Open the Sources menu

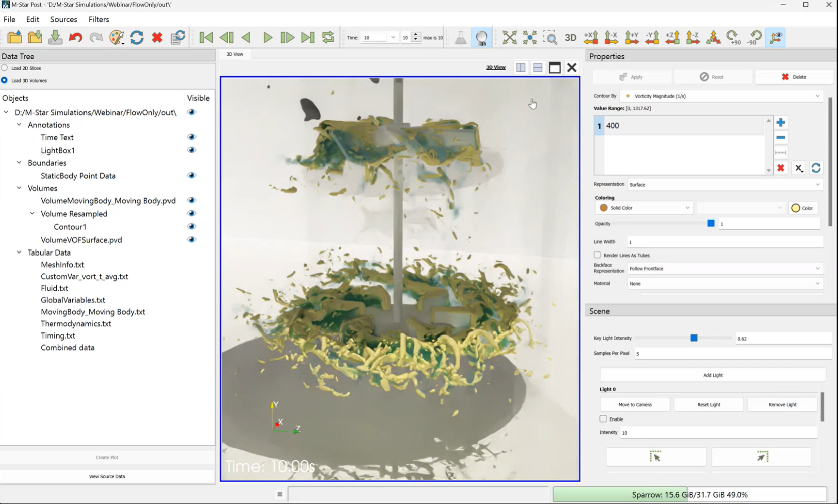pos(64,19)
